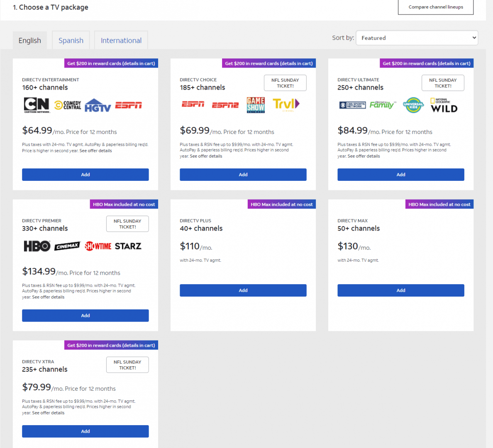This screenshot has width=493, height=448.
Task: Add the DIRECTV Xtra package
Action: tap(85, 431)
